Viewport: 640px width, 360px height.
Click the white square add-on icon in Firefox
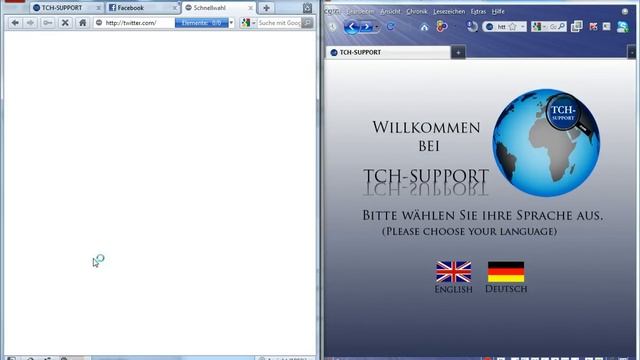click(607, 27)
